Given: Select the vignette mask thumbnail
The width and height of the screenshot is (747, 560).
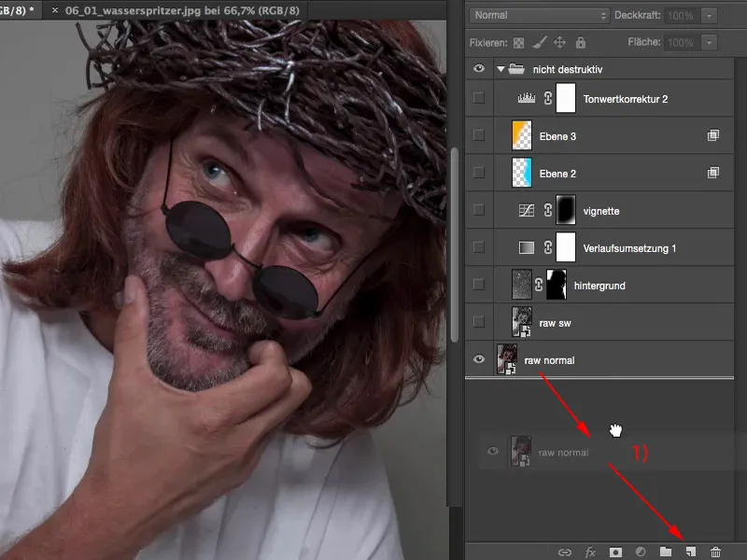Looking at the screenshot, I should 566,210.
